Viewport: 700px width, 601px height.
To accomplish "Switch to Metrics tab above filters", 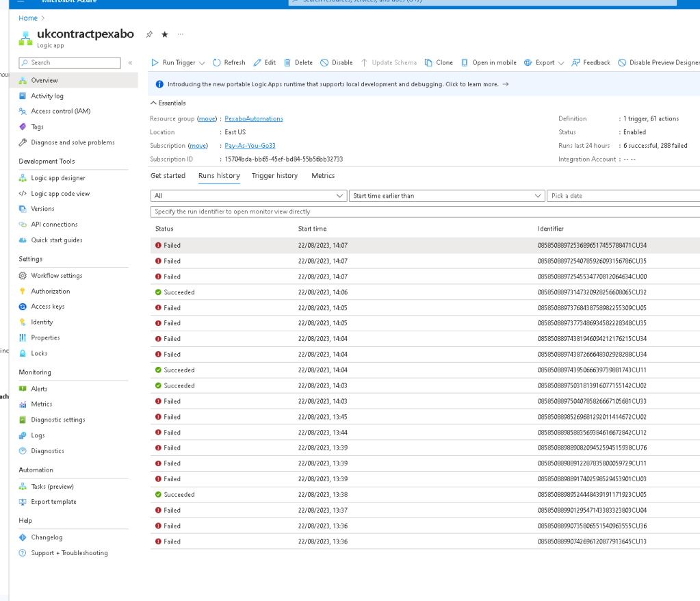I will [x=323, y=176].
